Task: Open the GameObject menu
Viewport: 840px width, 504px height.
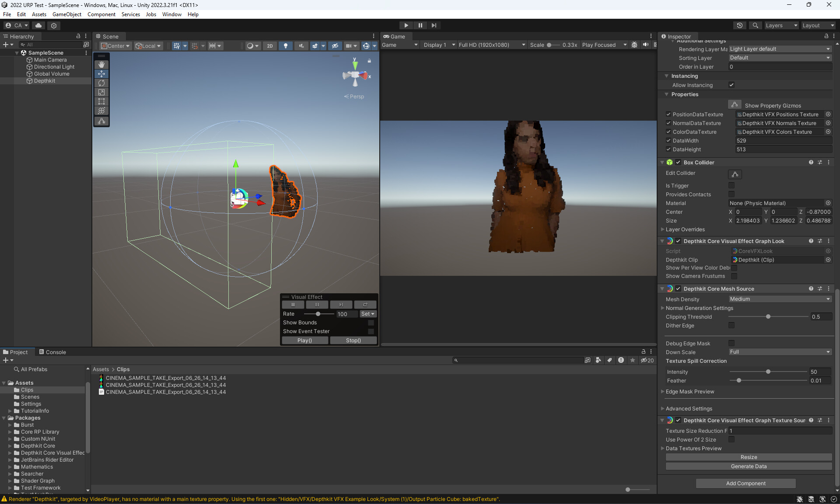Action: tap(66, 14)
